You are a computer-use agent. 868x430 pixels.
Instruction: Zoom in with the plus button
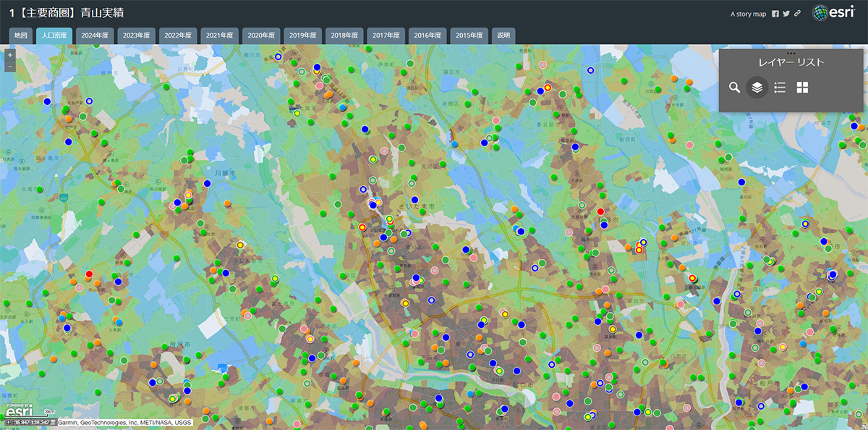(x=10, y=55)
